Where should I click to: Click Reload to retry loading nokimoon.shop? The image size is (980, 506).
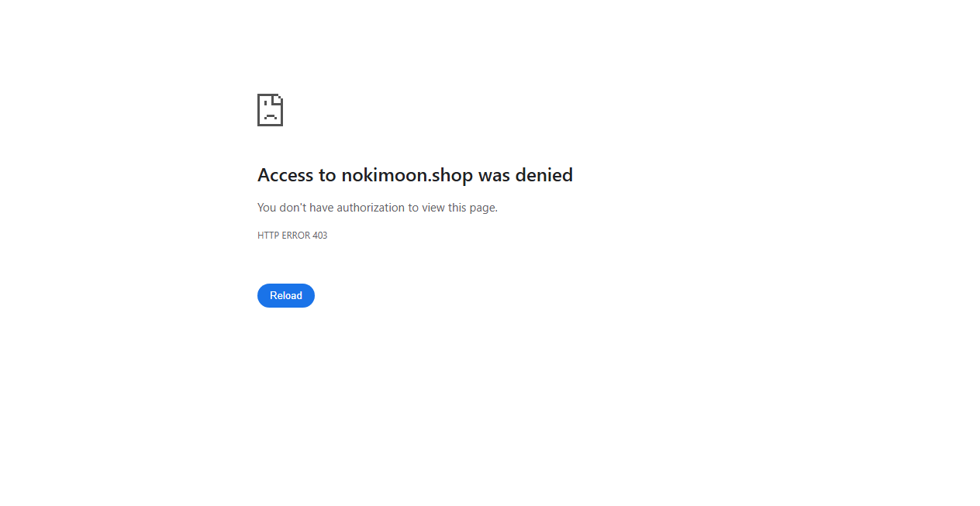click(286, 295)
